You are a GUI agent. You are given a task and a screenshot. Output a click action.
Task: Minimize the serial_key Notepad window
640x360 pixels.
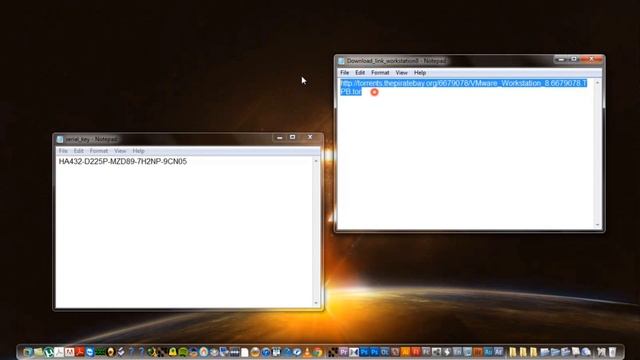coord(280,138)
